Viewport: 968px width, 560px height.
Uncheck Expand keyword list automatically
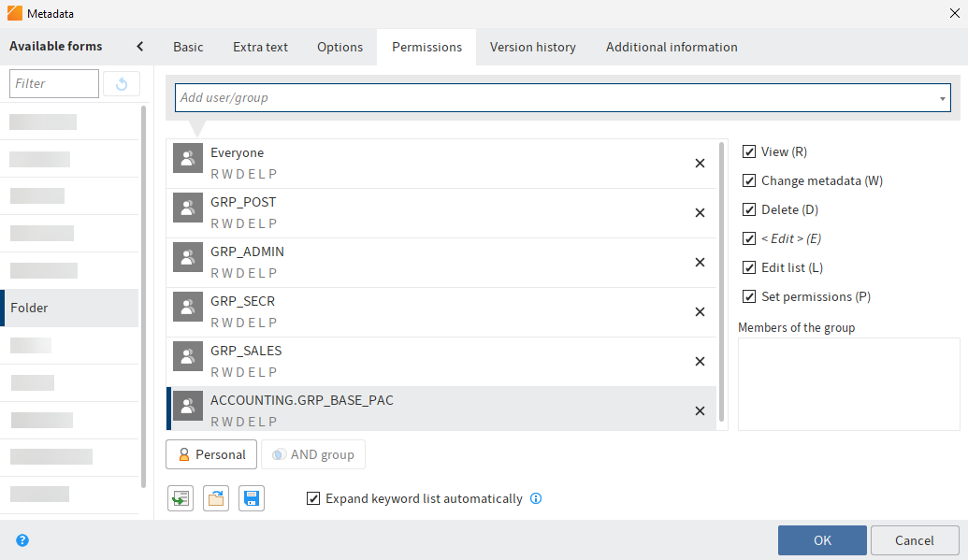313,498
